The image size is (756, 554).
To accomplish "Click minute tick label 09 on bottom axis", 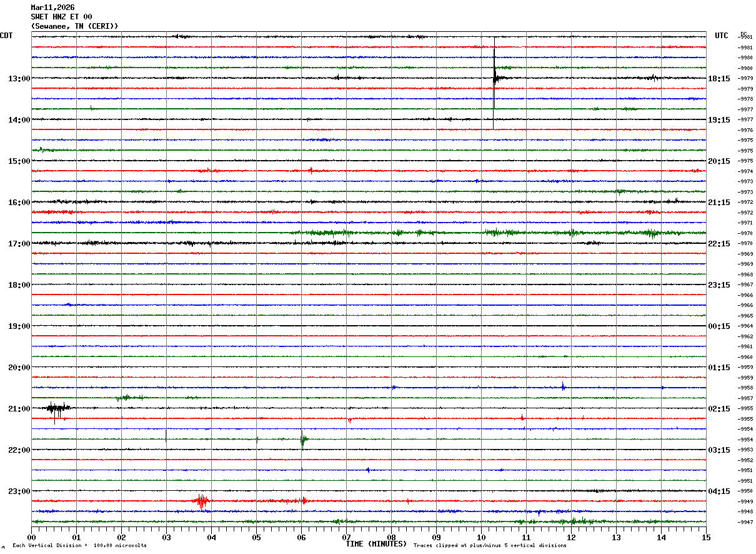I will [436, 537].
